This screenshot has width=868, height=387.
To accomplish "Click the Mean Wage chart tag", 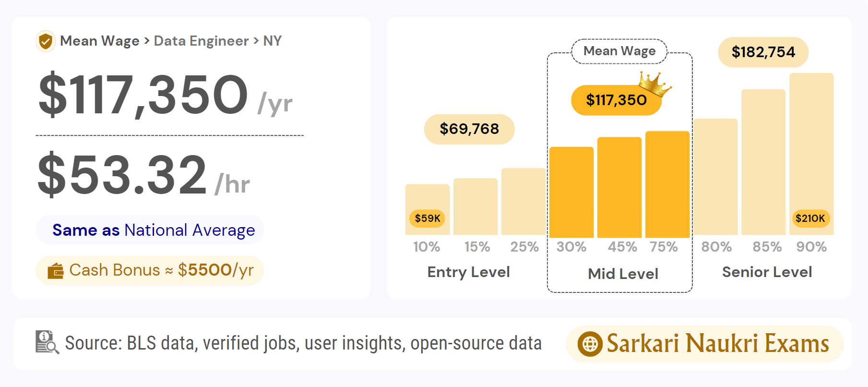I will coord(619,51).
